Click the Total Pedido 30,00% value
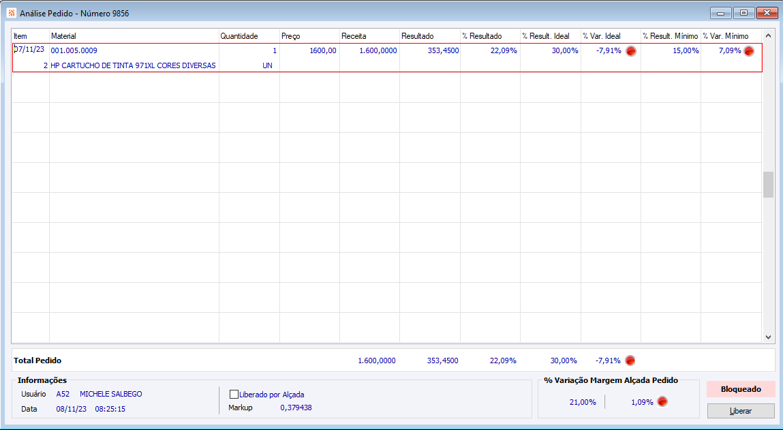The width and height of the screenshot is (783, 430). pyautogui.click(x=564, y=360)
